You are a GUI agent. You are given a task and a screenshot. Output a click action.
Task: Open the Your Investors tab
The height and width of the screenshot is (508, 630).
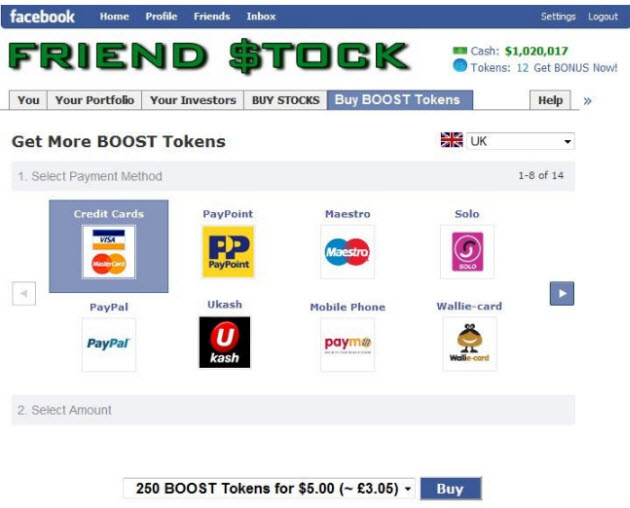pos(193,100)
